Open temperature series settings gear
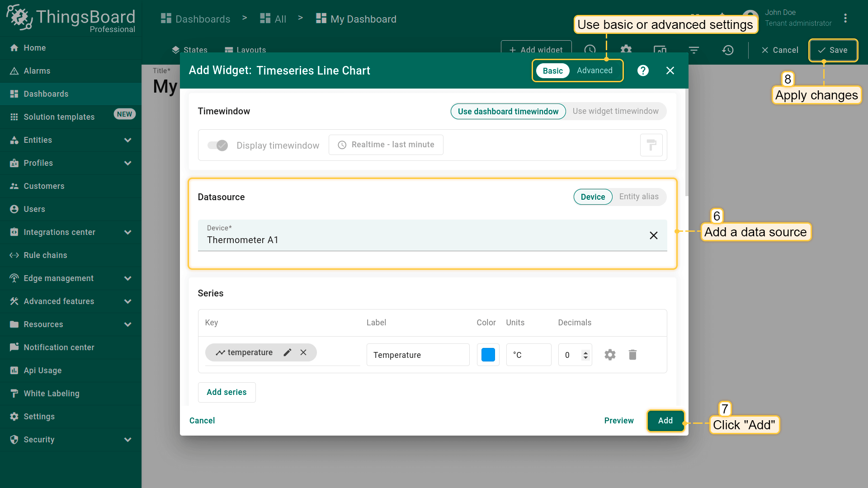This screenshot has width=868, height=488. [x=610, y=355]
